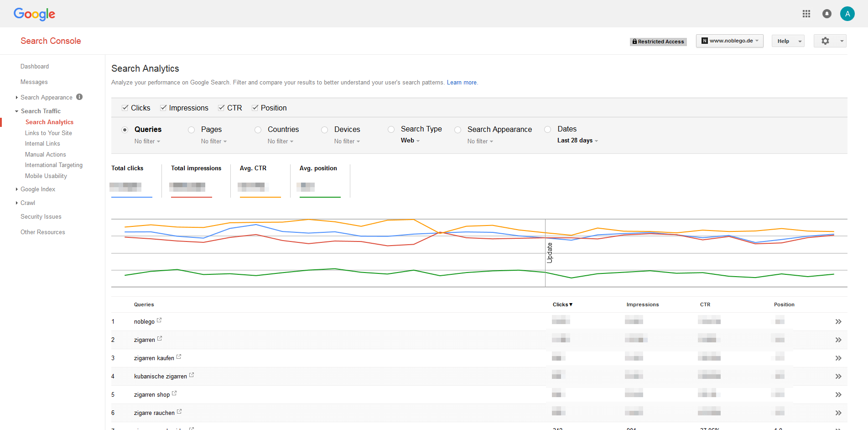Expand the Google Index sidebar section
This screenshot has width=868, height=430.
(38, 189)
